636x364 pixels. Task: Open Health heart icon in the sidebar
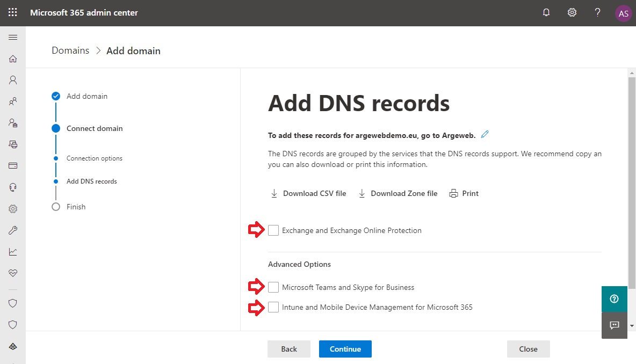(x=13, y=273)
